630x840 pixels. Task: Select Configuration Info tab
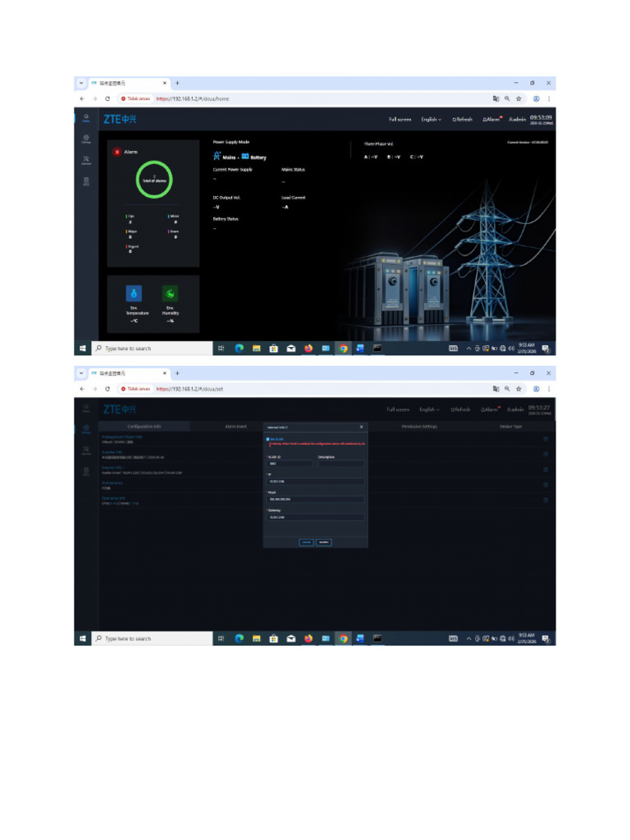[x=144, y=427]
